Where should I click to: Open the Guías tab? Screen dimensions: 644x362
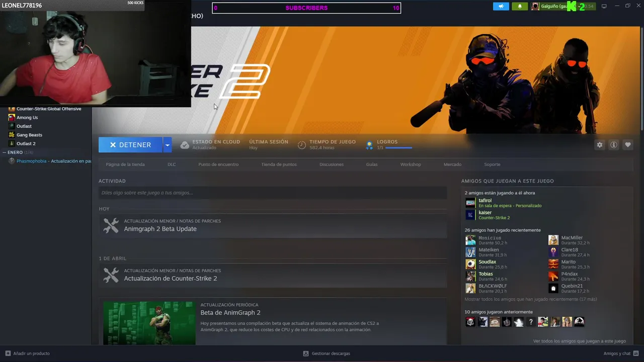[x=372, y=164]
